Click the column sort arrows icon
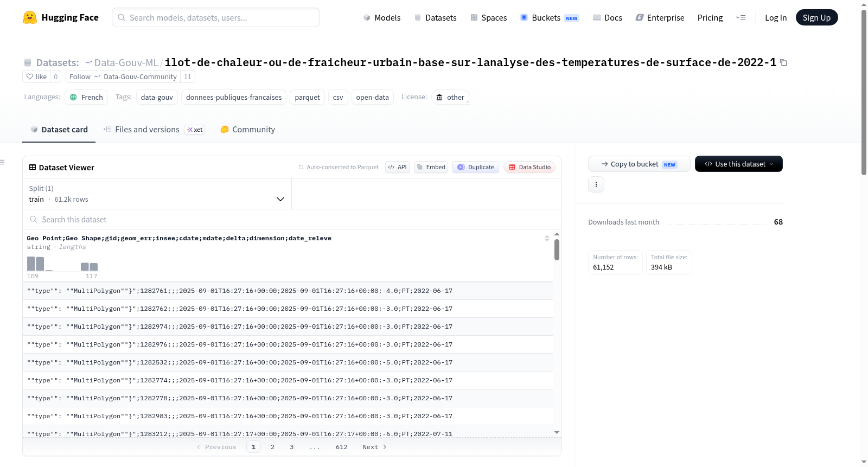Viewport: 868px width, 467px height. click(547, 238)
